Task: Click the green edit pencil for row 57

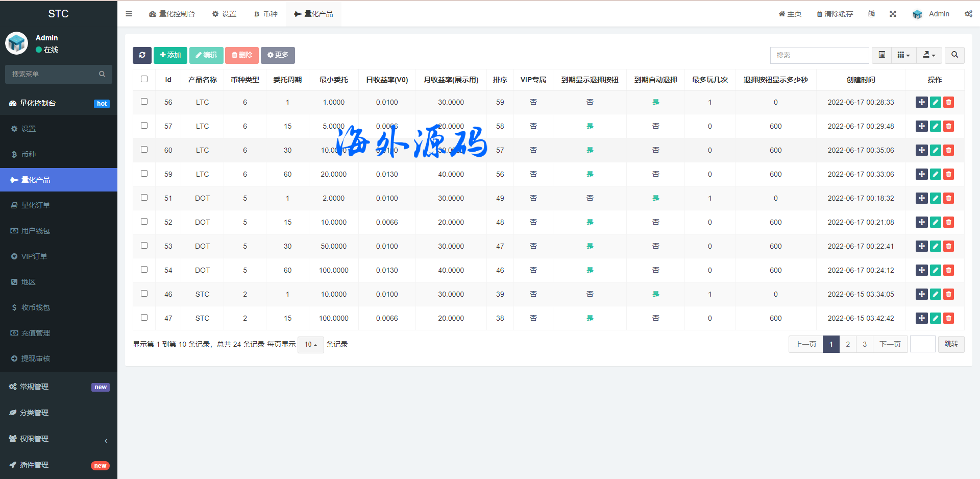Action: pos(935,126)
